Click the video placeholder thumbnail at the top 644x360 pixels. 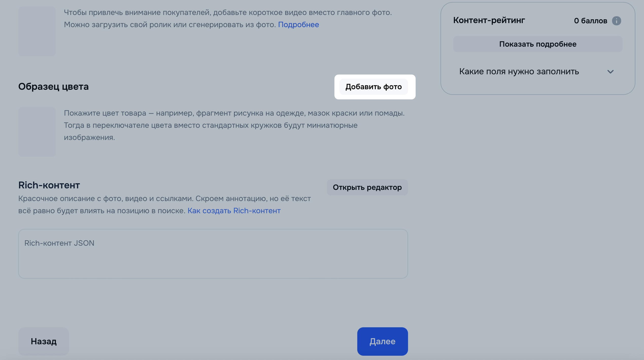pos(37,31)
